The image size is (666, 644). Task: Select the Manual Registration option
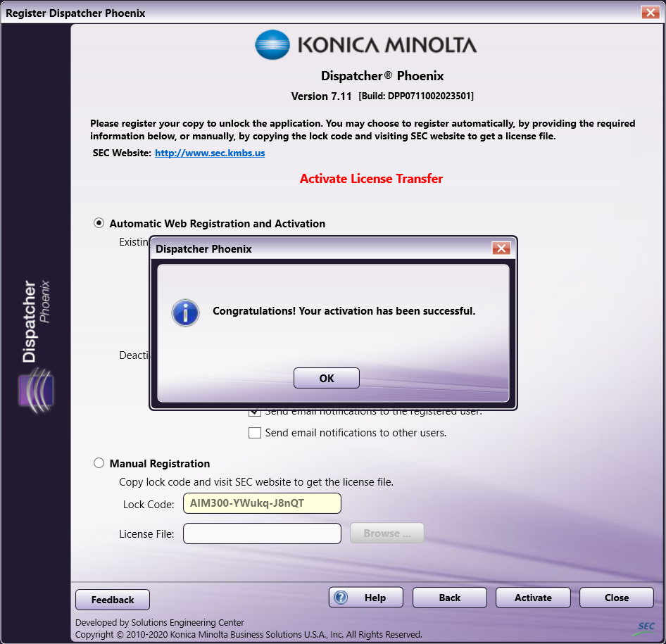tap(99, 462)
